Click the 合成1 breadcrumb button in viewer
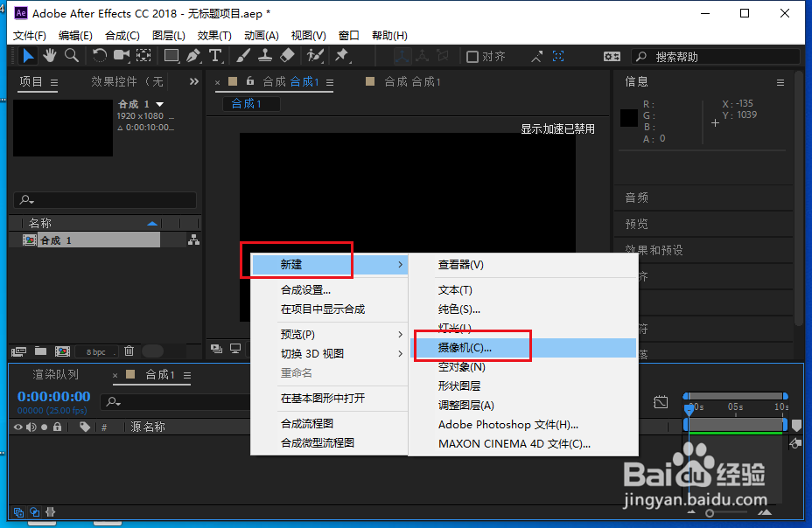This screenshot has width=812, height=528. [252, 104]
